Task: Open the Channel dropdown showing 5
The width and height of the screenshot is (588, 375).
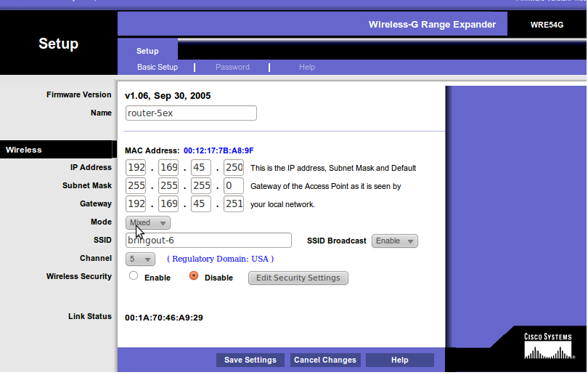Action: point(140,259)
